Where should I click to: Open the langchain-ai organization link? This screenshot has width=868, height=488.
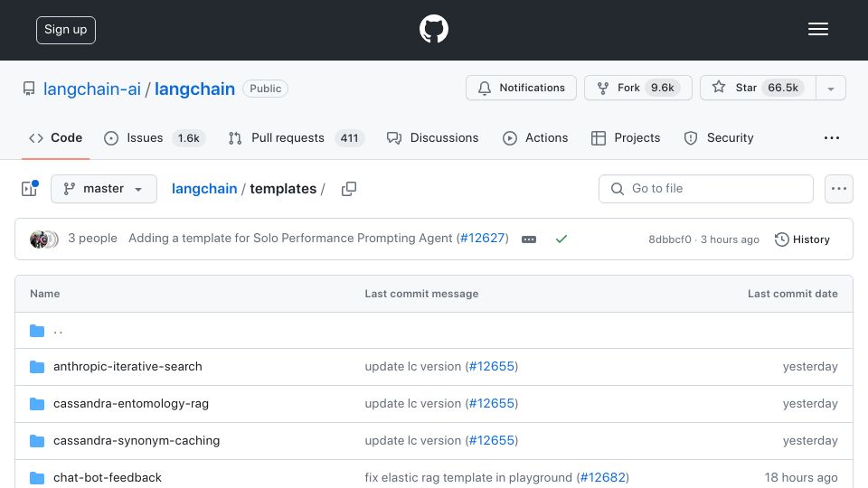(92, 89)
